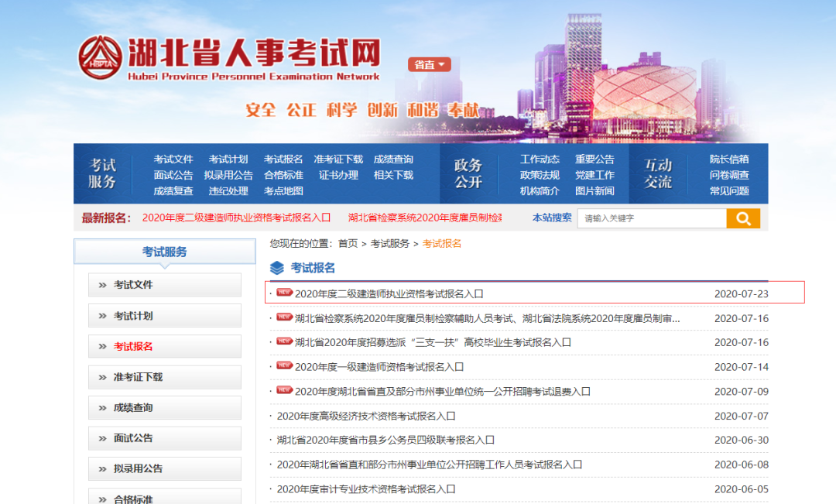Open 院长信箱 under 互动交流
The height and width of the screenshot is (504, 836).
pos(729,159)
